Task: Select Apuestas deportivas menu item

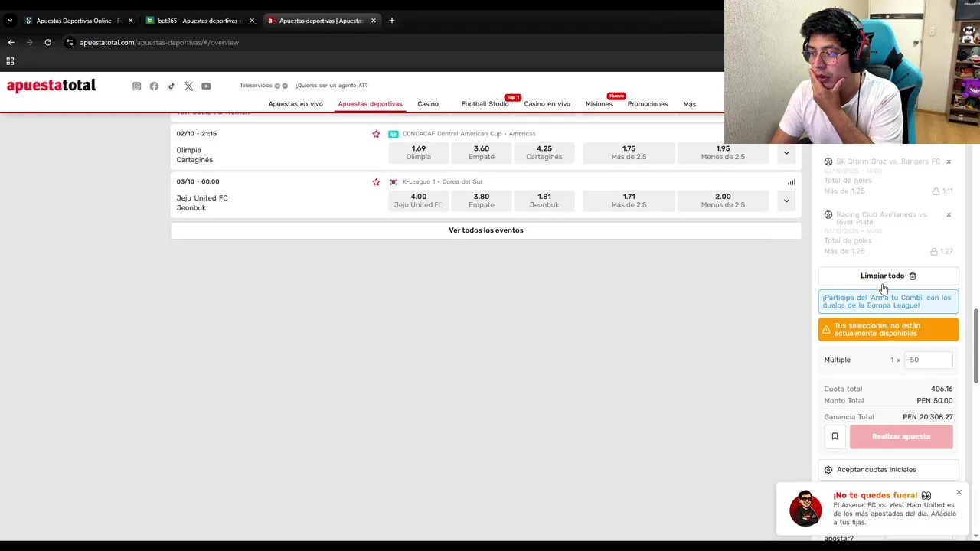Action: tap(370, 104)
